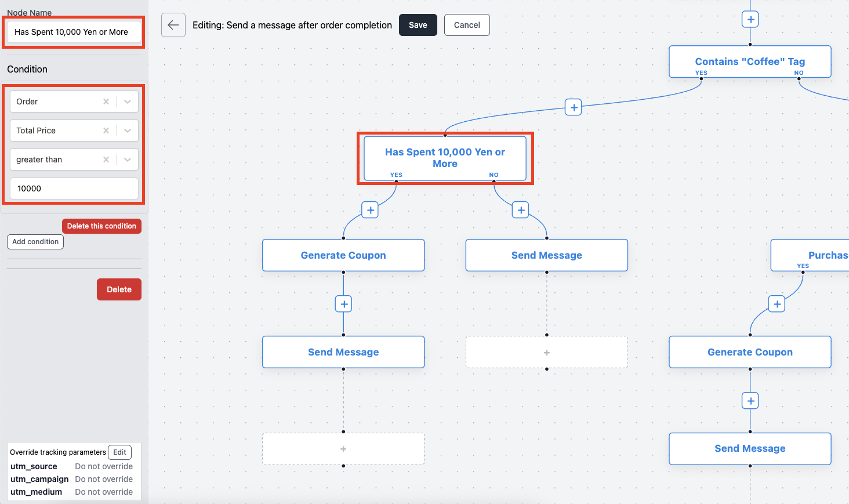Viewport: 849px width, 504px height.
Task: Save the workflow edits
Action: coord(418,25)
